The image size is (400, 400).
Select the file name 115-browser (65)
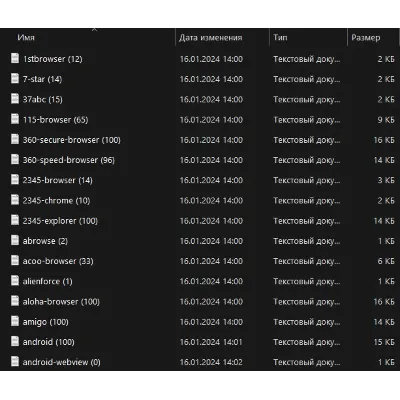55,120
